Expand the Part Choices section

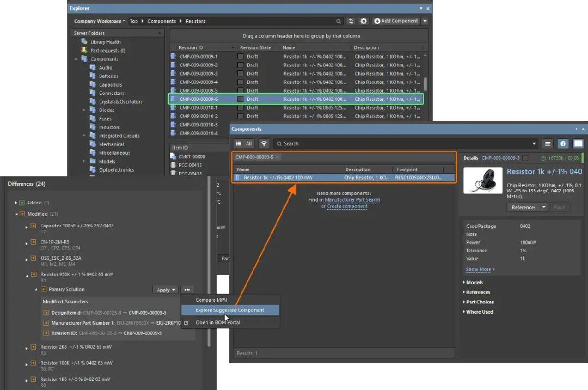coord(463,302)
